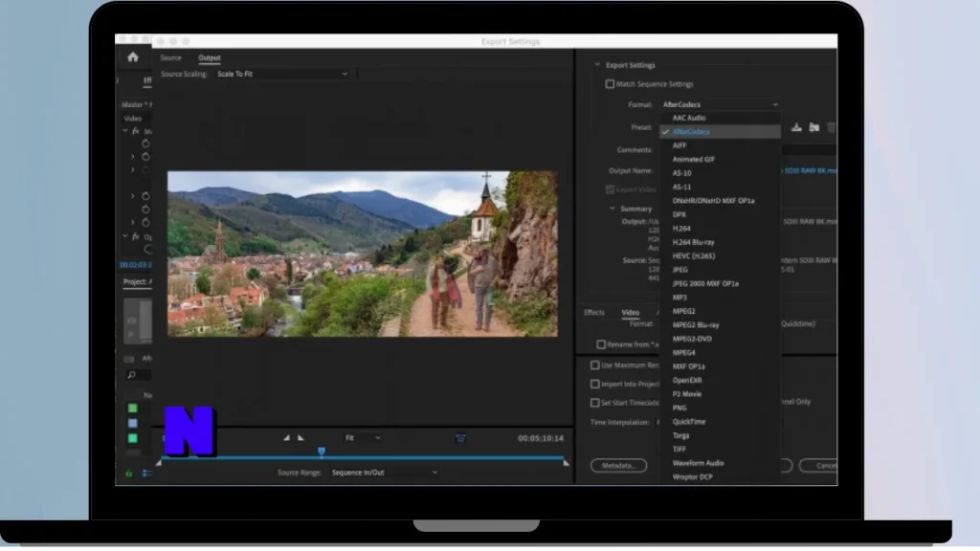The height and width of the screenshot is (551, 980).
Task: Choose MP3 format
Action: [720, 298]
